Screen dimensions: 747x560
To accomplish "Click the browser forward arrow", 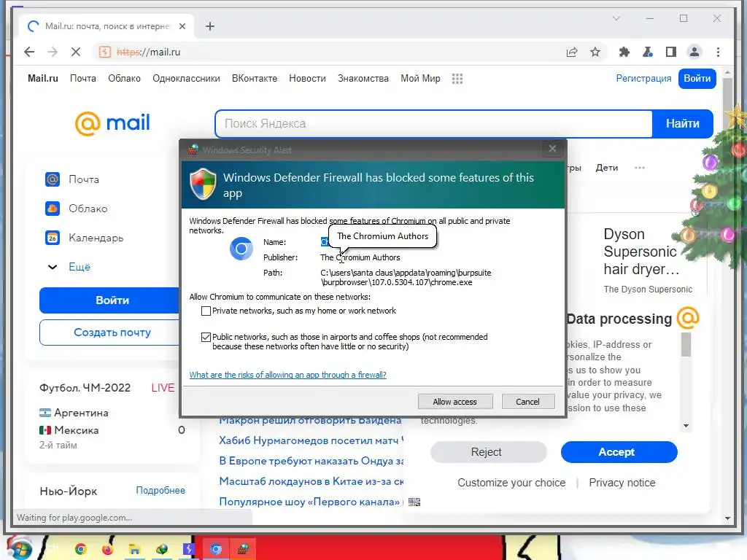I will pyautogui.click(x=53, y=52).
